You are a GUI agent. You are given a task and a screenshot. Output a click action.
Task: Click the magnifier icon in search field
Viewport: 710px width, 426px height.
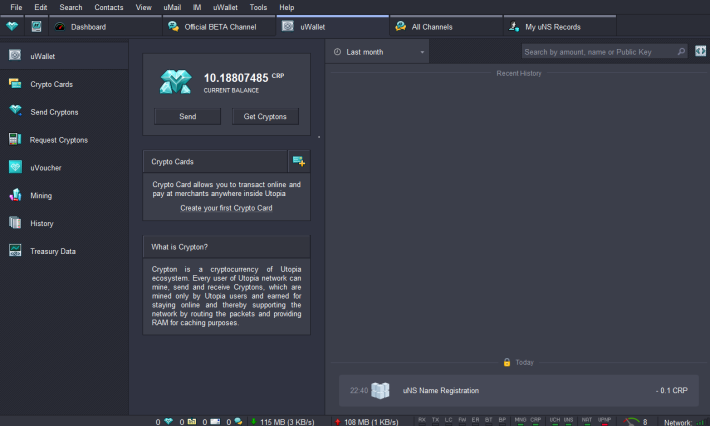[681, 52]
